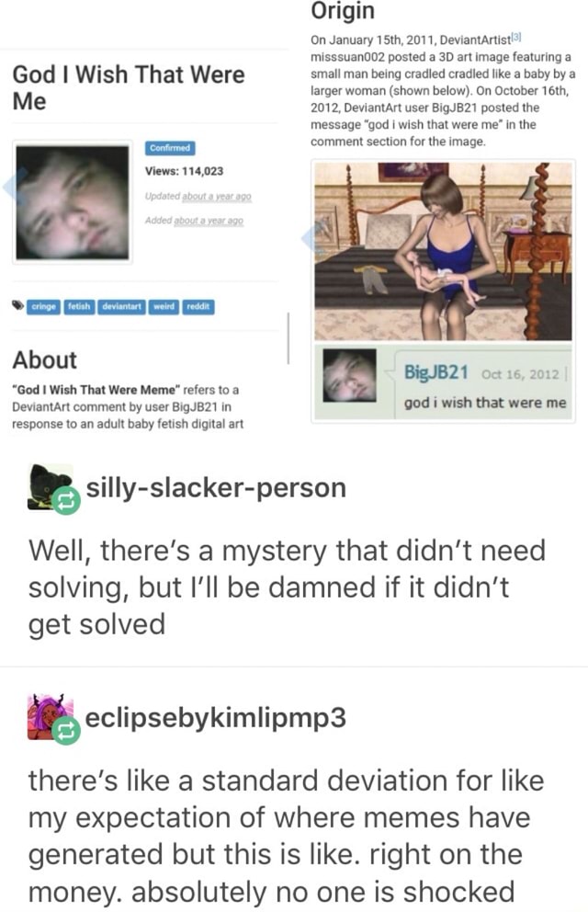
Task: Select the weird tag
Action: point(164,306)
